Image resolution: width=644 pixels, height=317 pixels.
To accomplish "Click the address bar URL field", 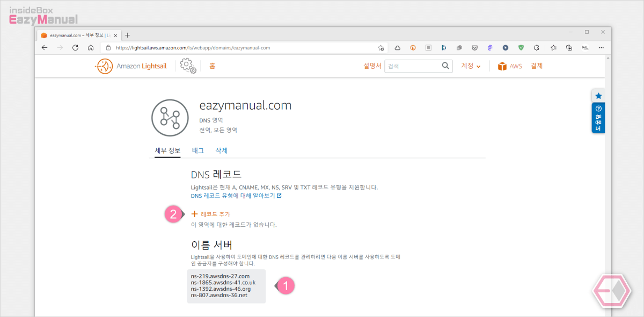I will (x=244, y=47).
